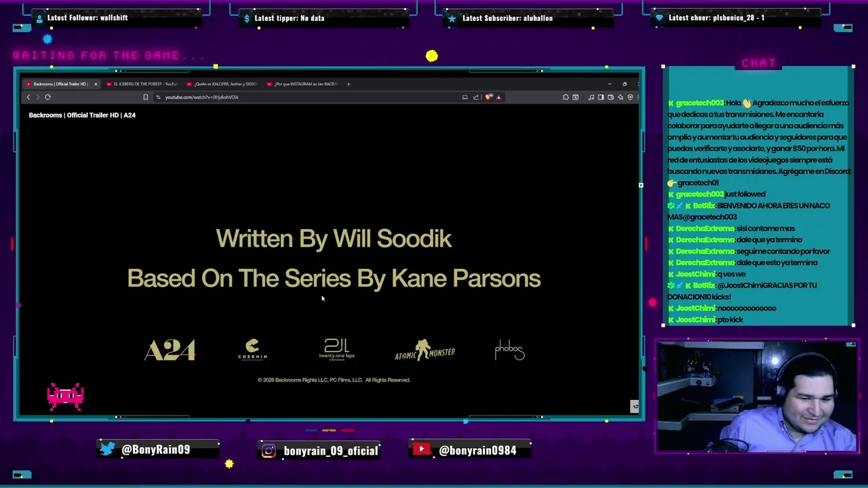Switch to the Por que INSTAGRAM tab

pyautogui.click(x=302, y=84)
